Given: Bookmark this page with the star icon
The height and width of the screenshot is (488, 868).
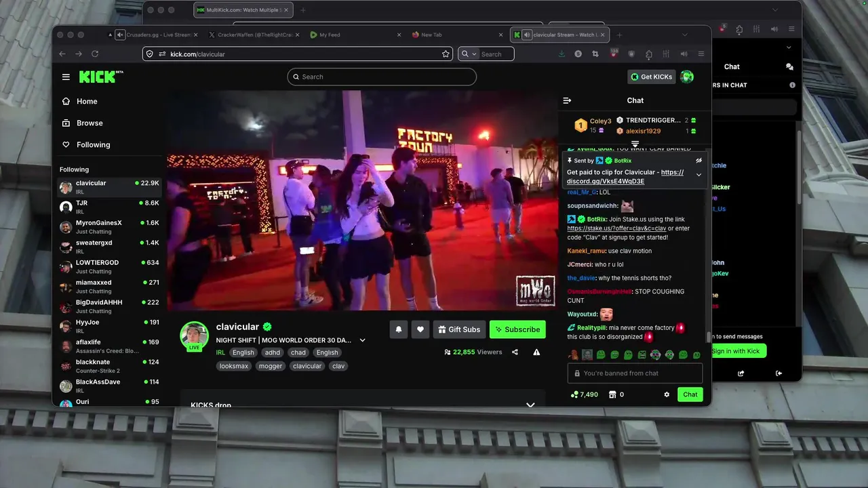Looking at the screenshot, I should (446, 54).
